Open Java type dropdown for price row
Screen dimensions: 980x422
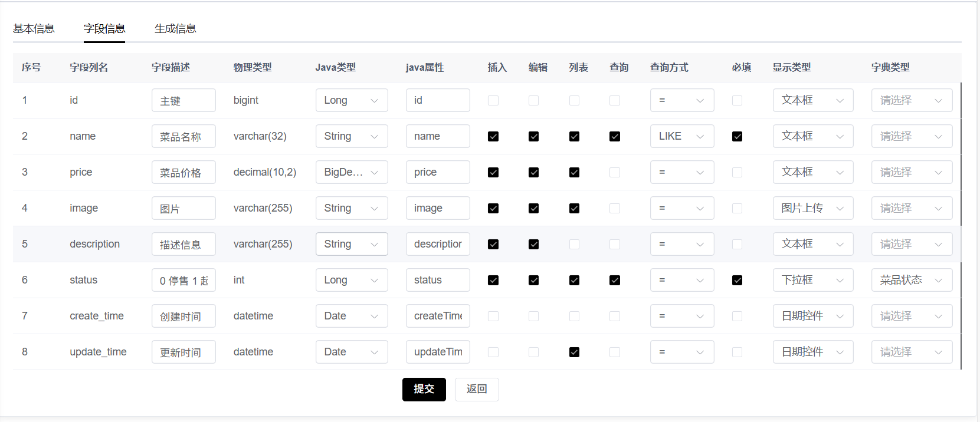click(x=352, y=173)
